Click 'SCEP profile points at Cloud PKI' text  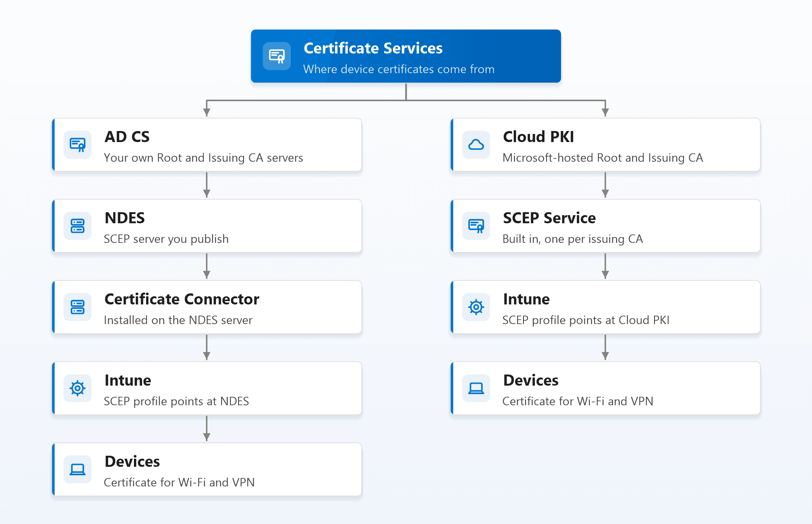click(586, 320)
